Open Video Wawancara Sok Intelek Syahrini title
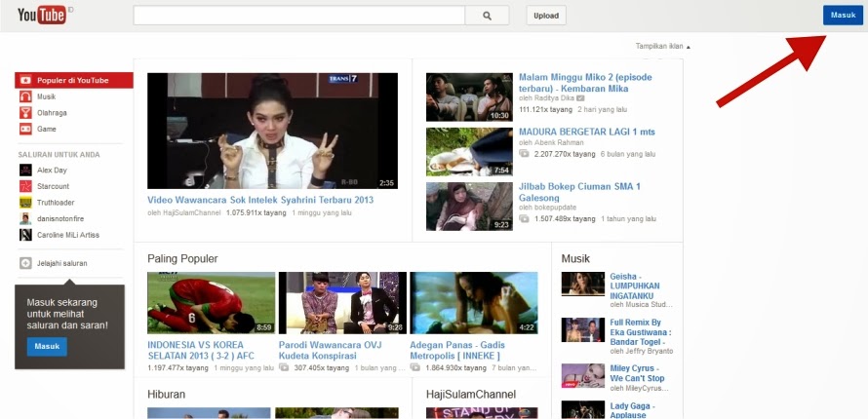Viewport: 868px width, 419px height. [x=260, y=200]
